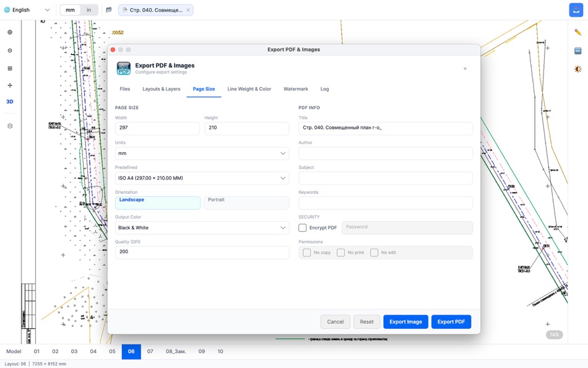Click the Quality (DPI) input field
The width and height of the screenshot is (588, 368).
(202, 252)
